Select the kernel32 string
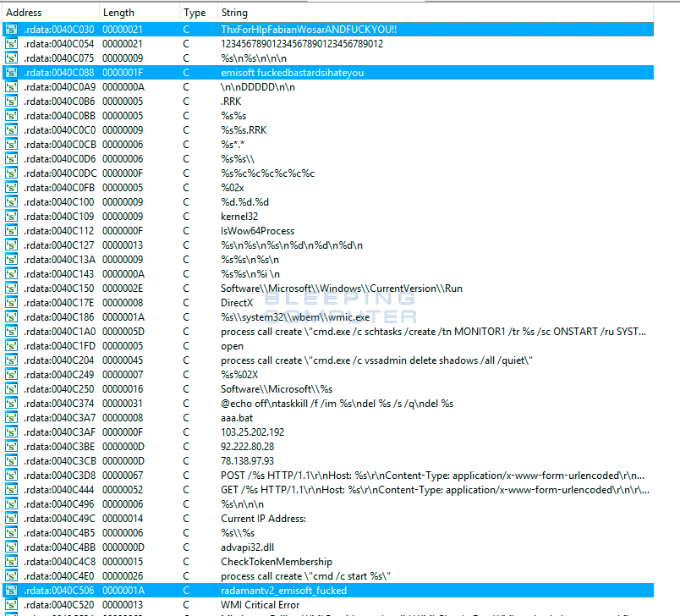The image size is (680, 616). 239,217
